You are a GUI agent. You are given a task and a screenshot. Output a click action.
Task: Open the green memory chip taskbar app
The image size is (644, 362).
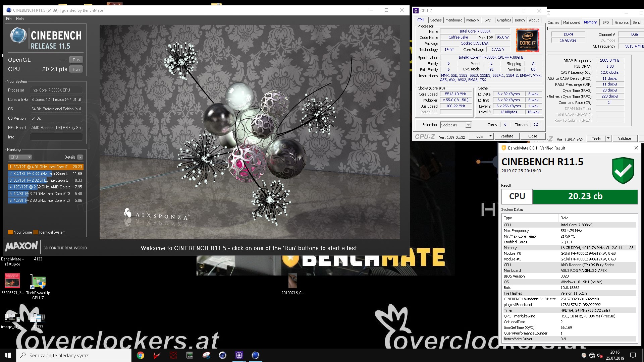190,355
